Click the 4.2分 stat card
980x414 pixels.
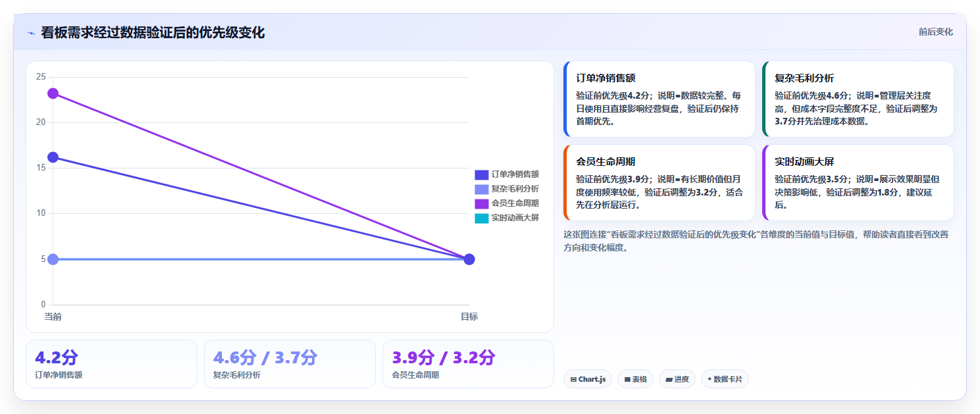(111, 364)
